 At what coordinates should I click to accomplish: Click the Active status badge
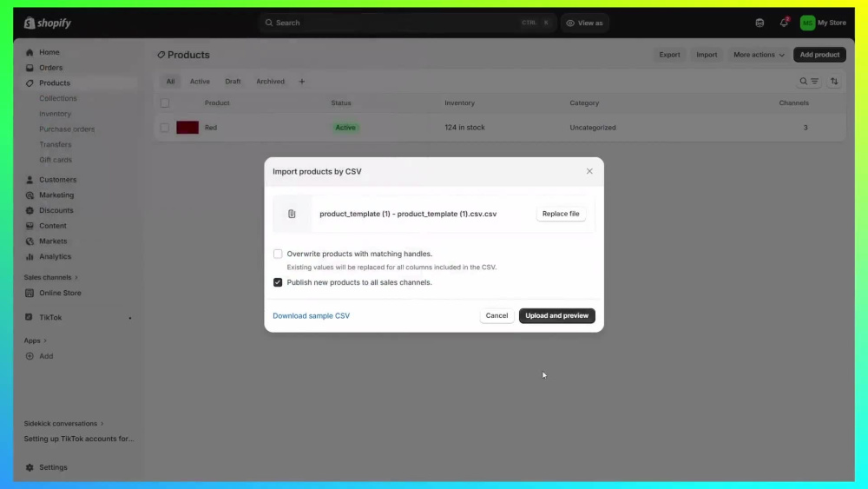coord(345,128)
